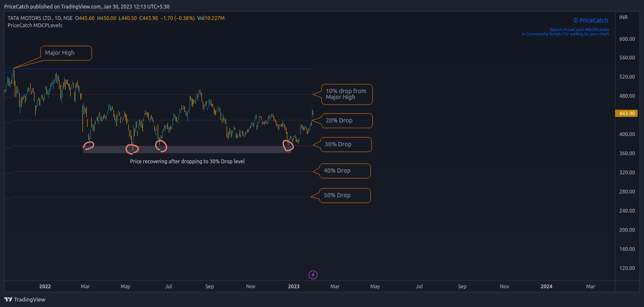Screen dimensions: 644x307
Task: Click the INR currency label
Action: (623, 17)
